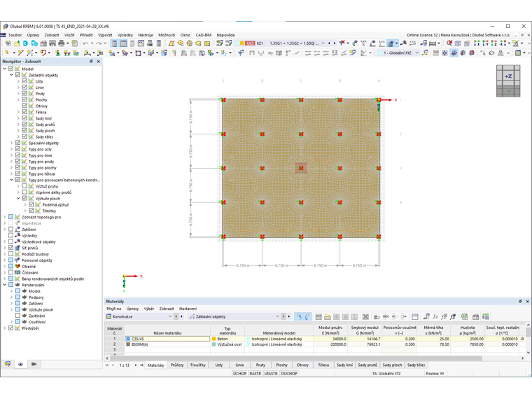This screenshot has width=532, height=399.
Task: Collapse the Základní objekty node
Action: [x=11, y=75]
